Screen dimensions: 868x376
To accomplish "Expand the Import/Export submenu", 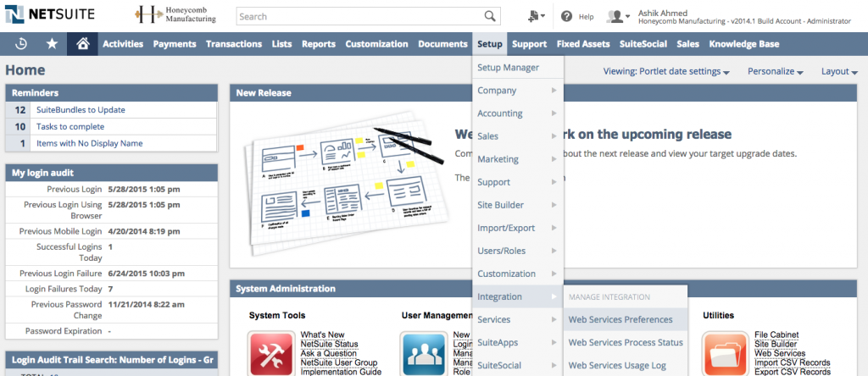I will pyautogui.click(x=518, y=228).
